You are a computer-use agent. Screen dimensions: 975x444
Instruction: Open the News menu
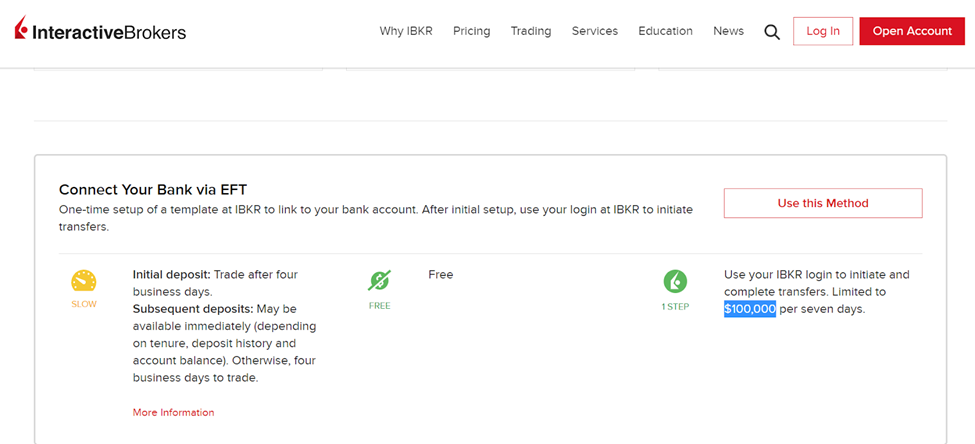(x=729, y=31)
